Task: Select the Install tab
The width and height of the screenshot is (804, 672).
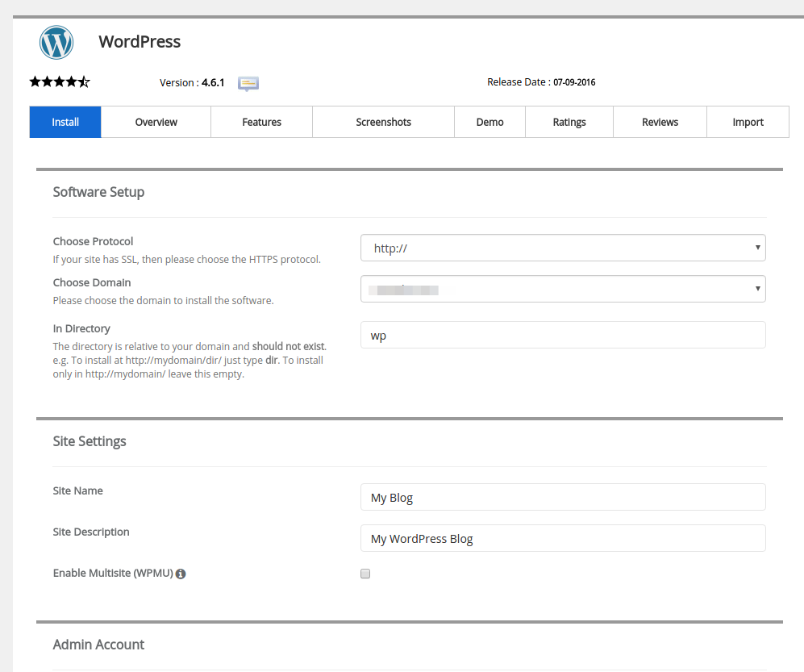Action: coord(65,122)
